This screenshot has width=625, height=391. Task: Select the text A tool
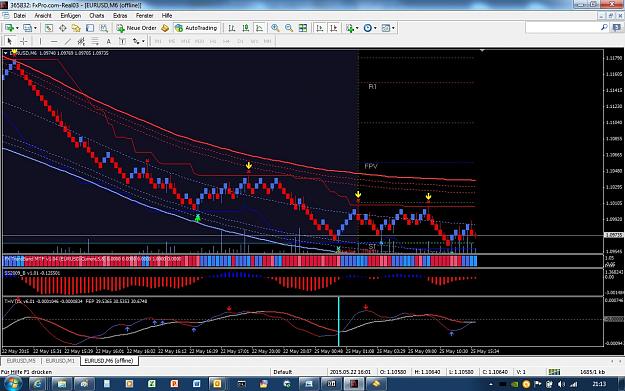point(108,41)
